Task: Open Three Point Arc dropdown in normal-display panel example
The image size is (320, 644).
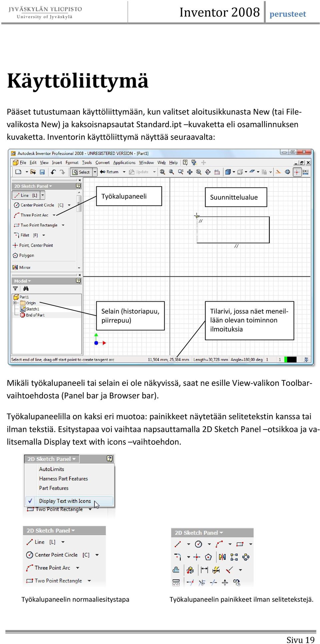Action: coord(78,568)
